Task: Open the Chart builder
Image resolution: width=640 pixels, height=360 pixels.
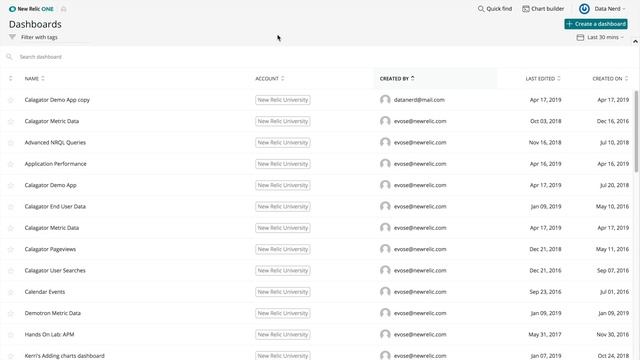Action: (x=543, y=9)
